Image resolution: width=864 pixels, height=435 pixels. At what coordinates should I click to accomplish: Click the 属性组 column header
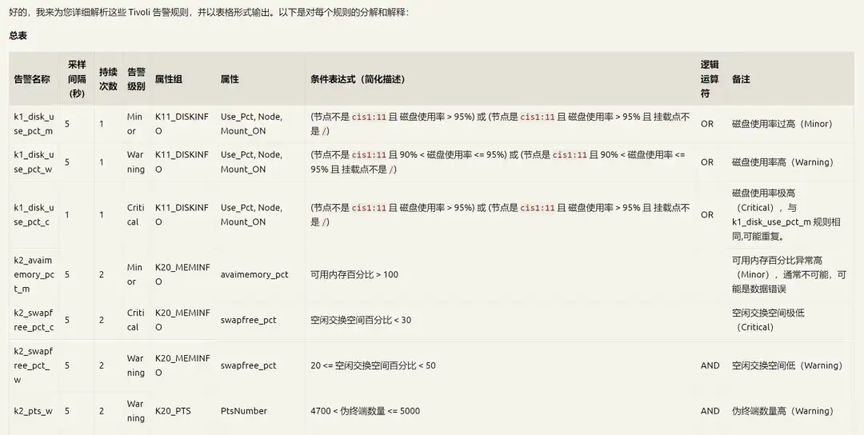tap(169, 79)
